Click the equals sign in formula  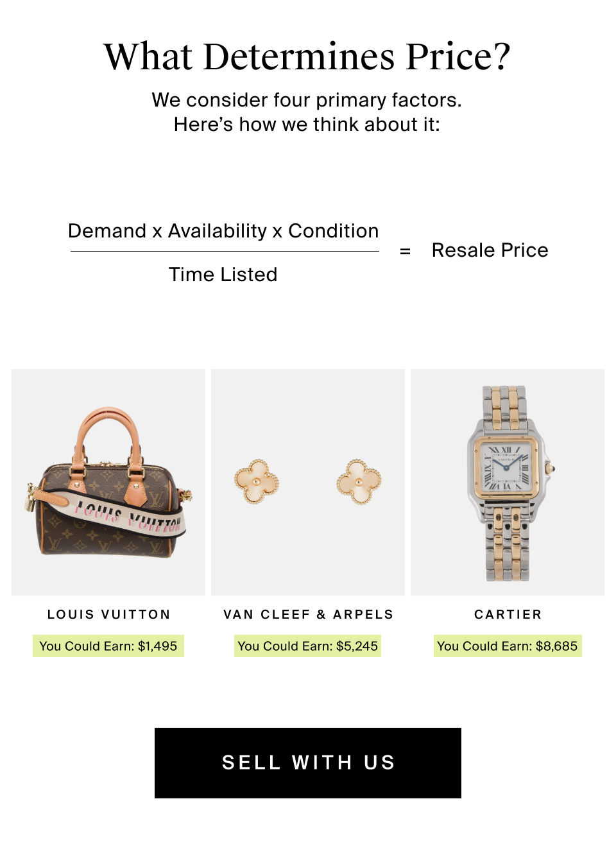(405, 251)
